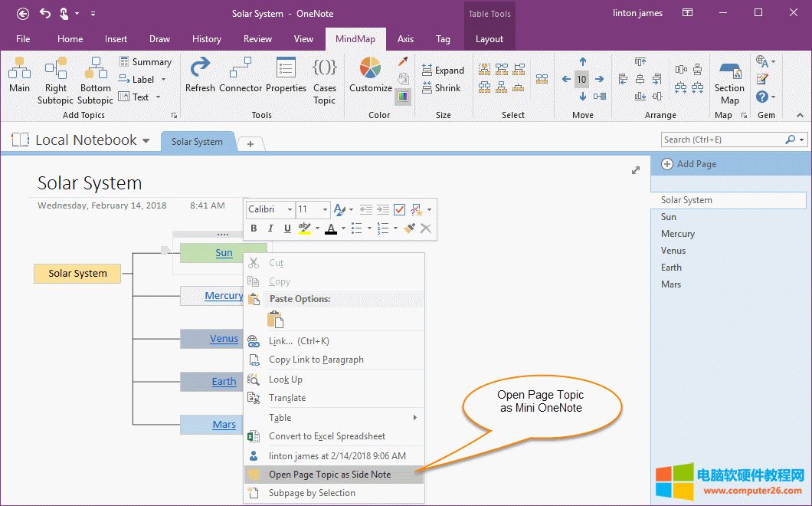Select the yellow highlight color swatch
Screen dimensions: 812x506
[x=303, y=228]
